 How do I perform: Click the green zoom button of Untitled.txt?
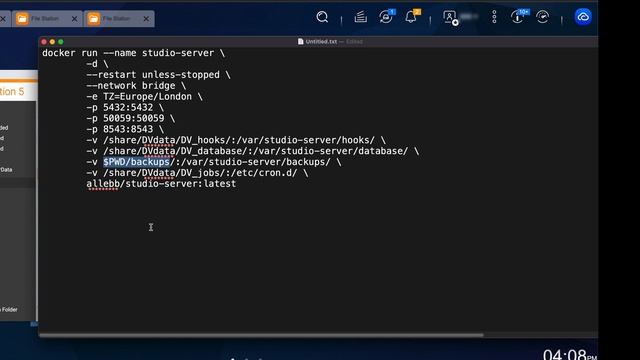[x=61, y=42]
